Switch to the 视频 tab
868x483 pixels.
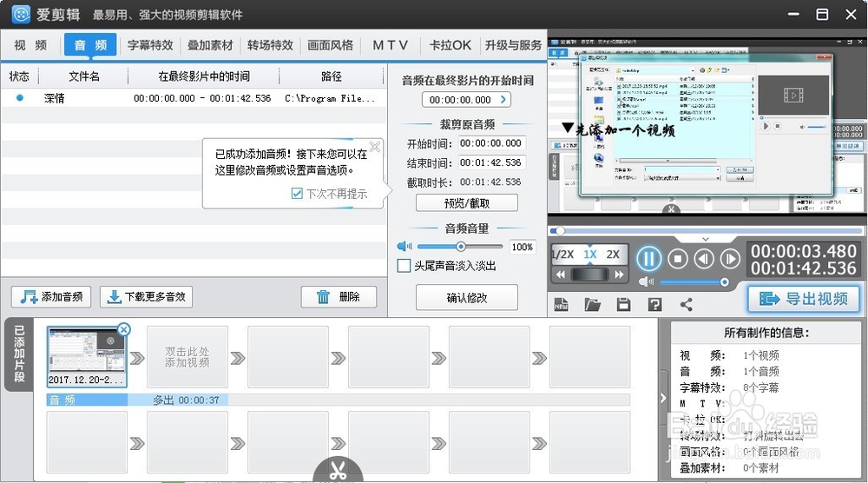coord(30,45)
